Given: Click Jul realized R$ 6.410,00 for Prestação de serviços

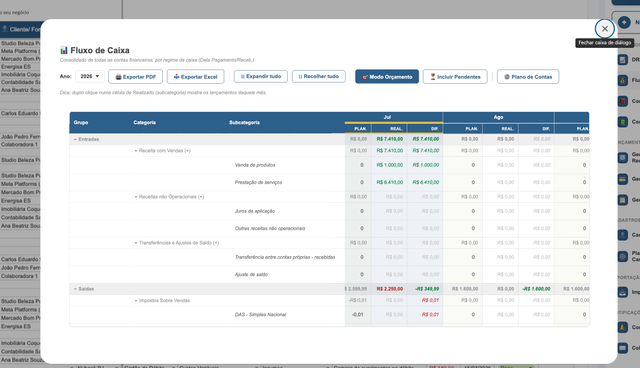Looking at the screenshot, I should pyautogui.click(x=389, y=182).
